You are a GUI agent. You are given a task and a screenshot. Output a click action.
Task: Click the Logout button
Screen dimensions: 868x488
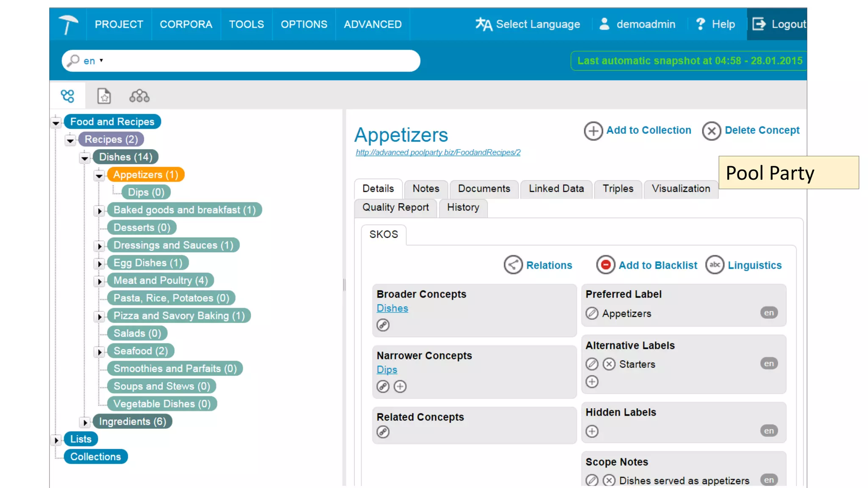[779, 25]
